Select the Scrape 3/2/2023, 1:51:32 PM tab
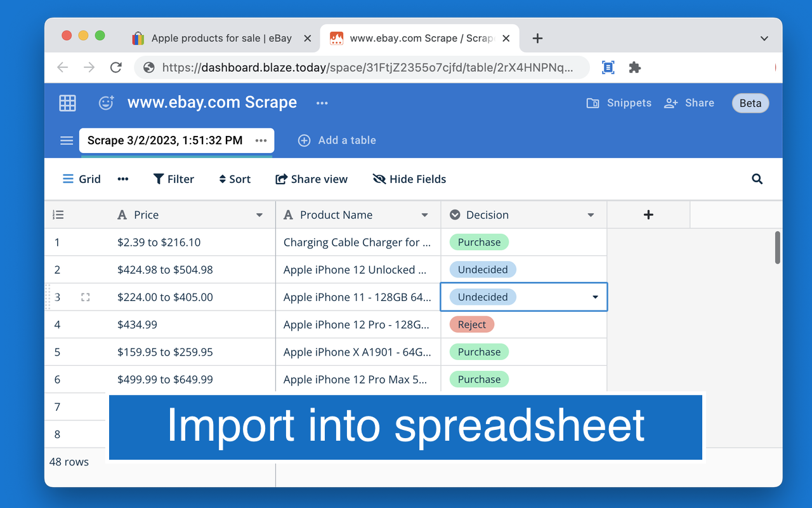The height and width of the screenshot is (508, 812). 165,140
